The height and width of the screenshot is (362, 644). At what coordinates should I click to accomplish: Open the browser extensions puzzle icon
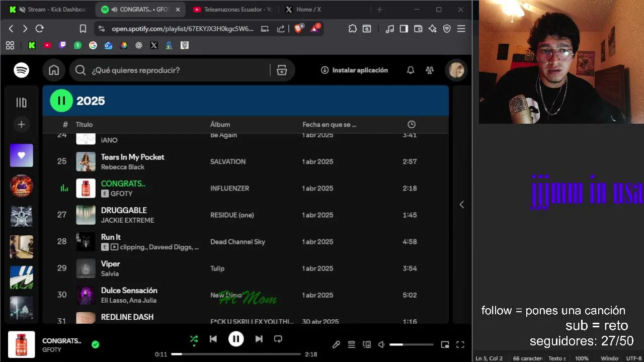(x=352, y=29)
